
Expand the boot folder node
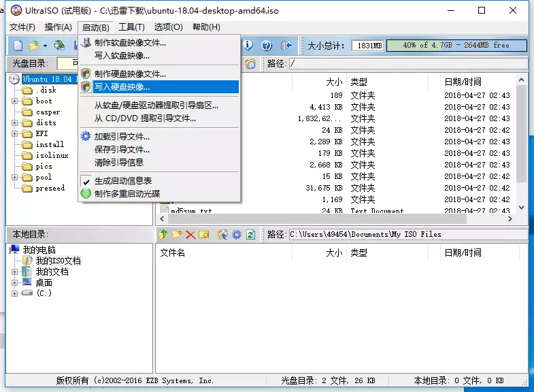pyautogui.click(x=14, y=101)
